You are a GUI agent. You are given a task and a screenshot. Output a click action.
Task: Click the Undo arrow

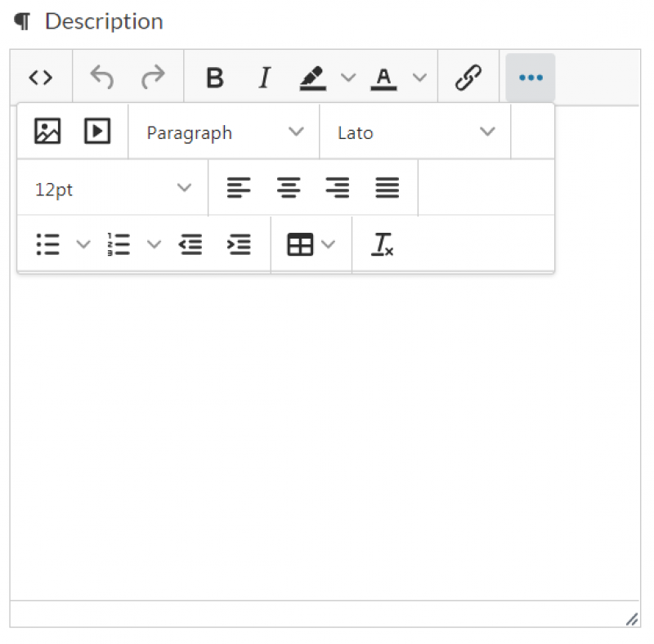coord(102,78)
